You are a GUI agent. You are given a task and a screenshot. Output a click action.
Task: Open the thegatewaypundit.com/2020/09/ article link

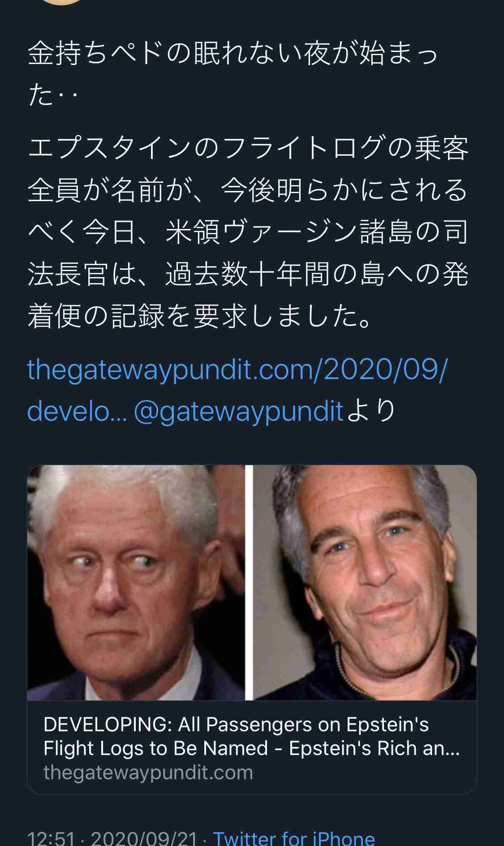click(x=237, y=369)
